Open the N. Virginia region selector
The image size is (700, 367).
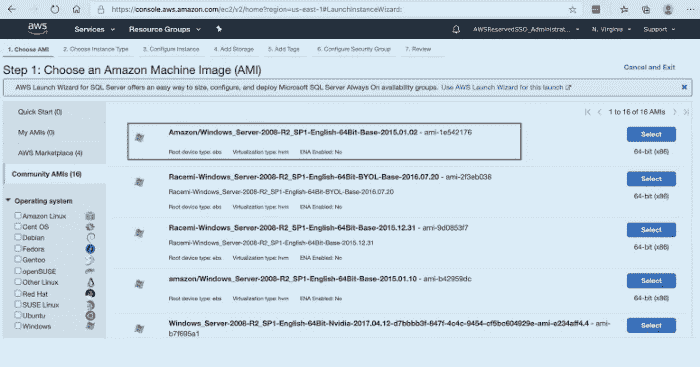coord(611,29)
